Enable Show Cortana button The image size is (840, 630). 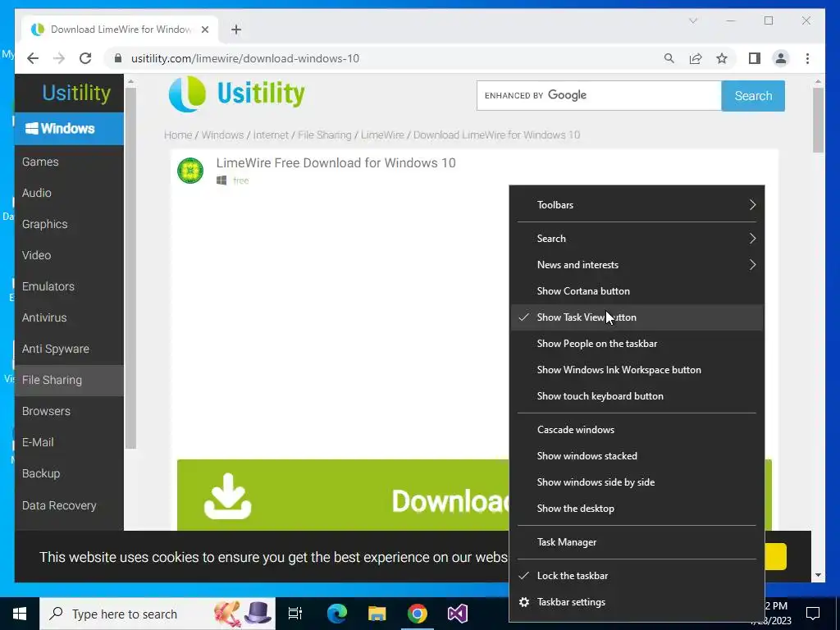point(637,291)
